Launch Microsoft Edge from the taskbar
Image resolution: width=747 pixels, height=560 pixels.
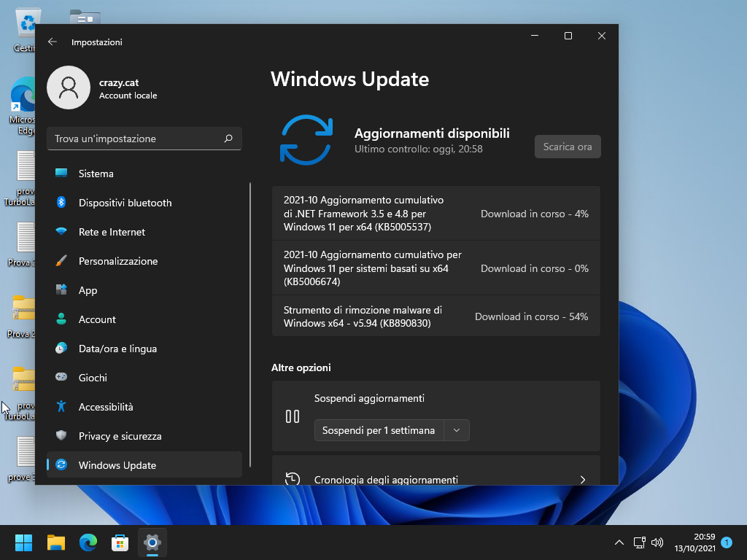tap(88, 542)
